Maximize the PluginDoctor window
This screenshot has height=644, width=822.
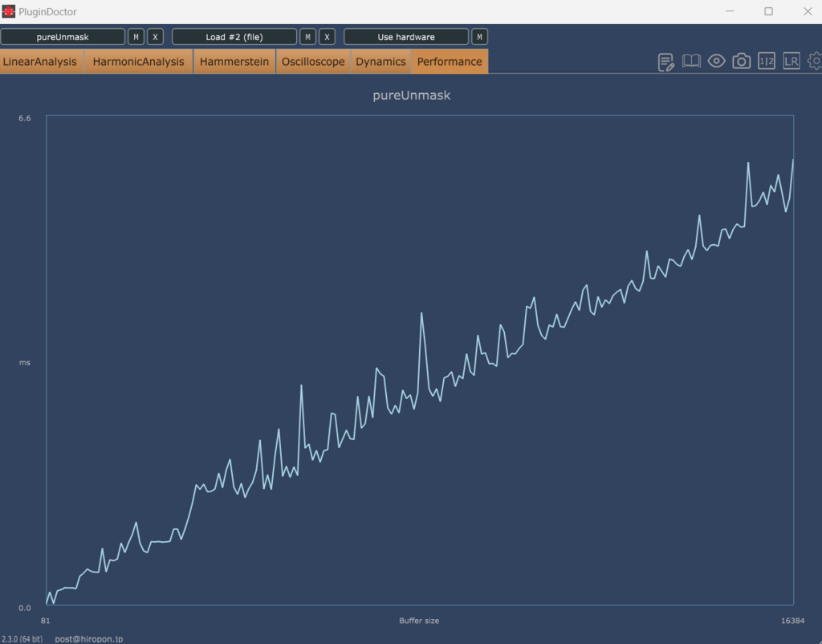(x=768, y=11)
